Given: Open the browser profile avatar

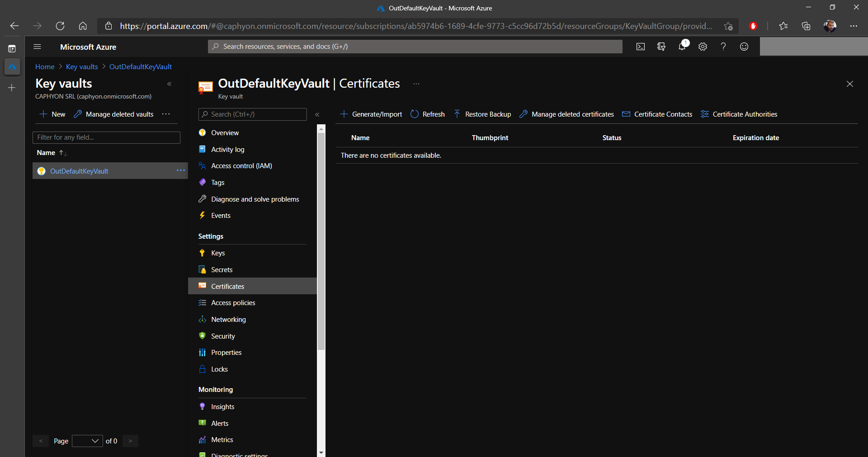Looking at the screenshot, I should coord(830,26).
